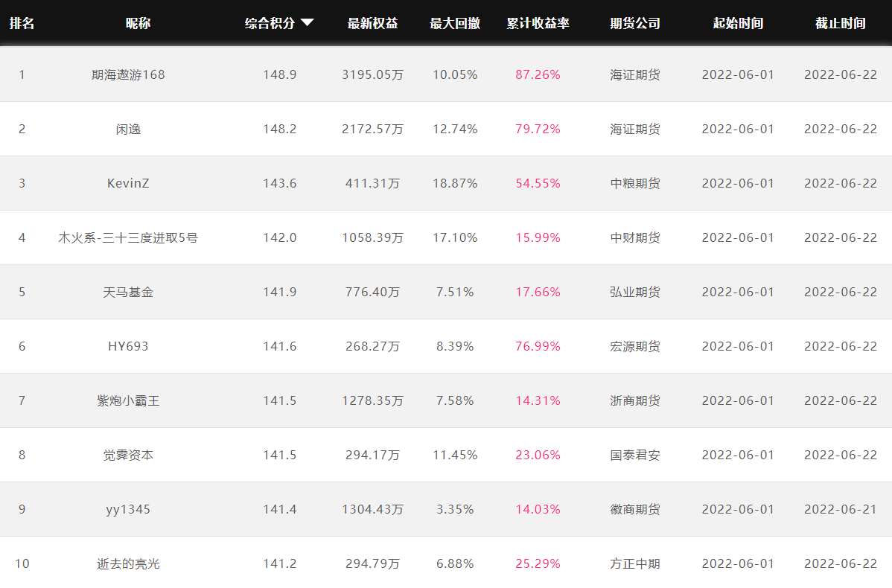The width and height of the screenshot is (892, 588).
Task: Open the 紫炮小霸王 nickname
Action: coord(128,401)
